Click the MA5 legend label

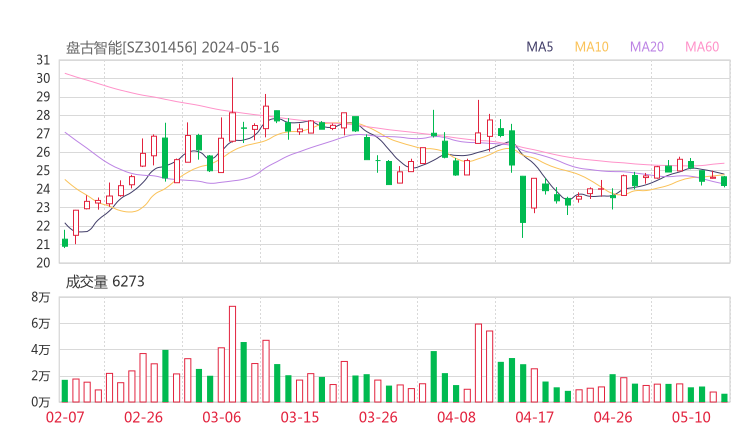point(539,47)
